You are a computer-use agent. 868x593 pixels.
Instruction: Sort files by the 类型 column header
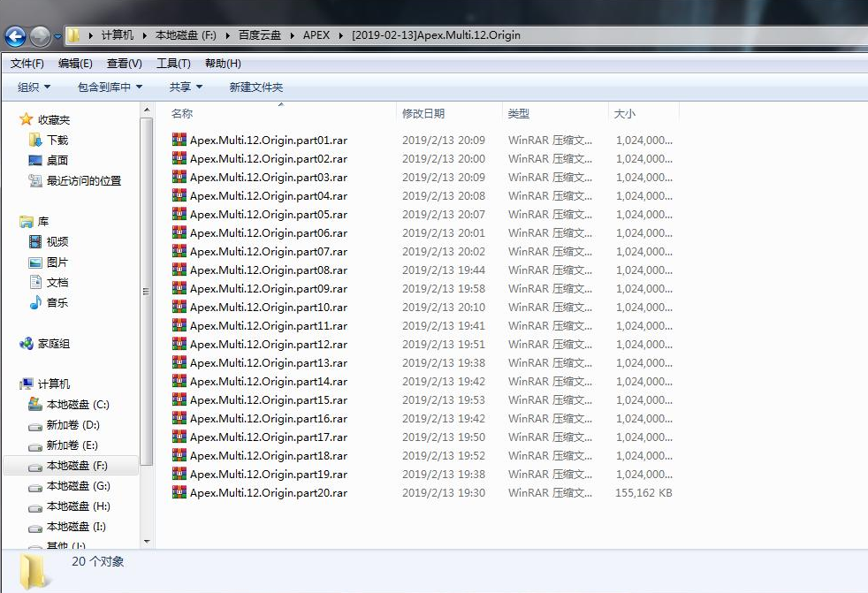[519, 113]
